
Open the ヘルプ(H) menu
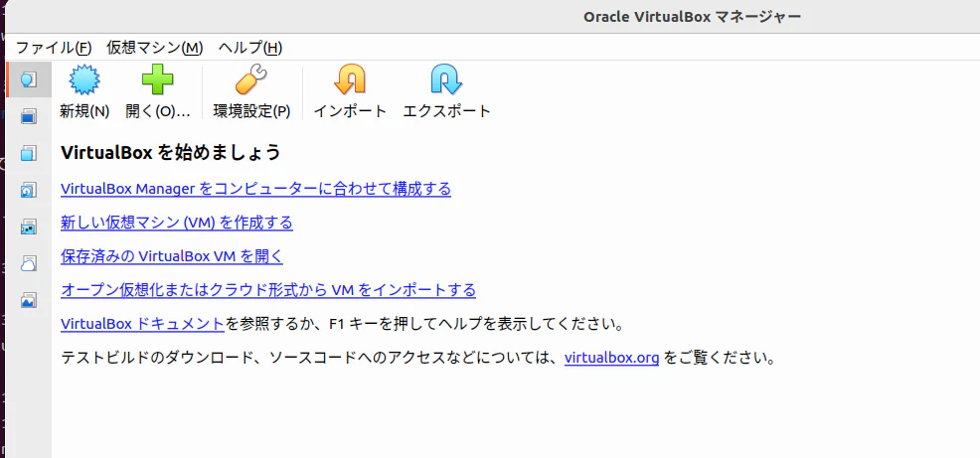(250, 48)
